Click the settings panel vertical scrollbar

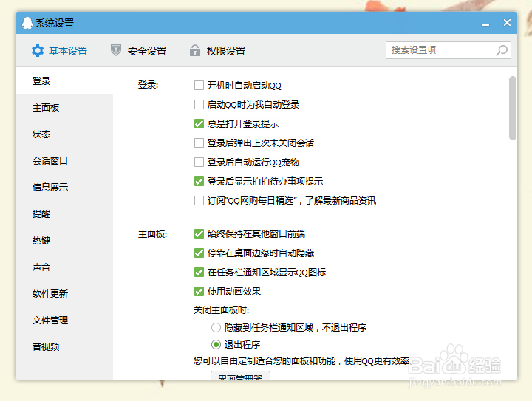(513, 108)
